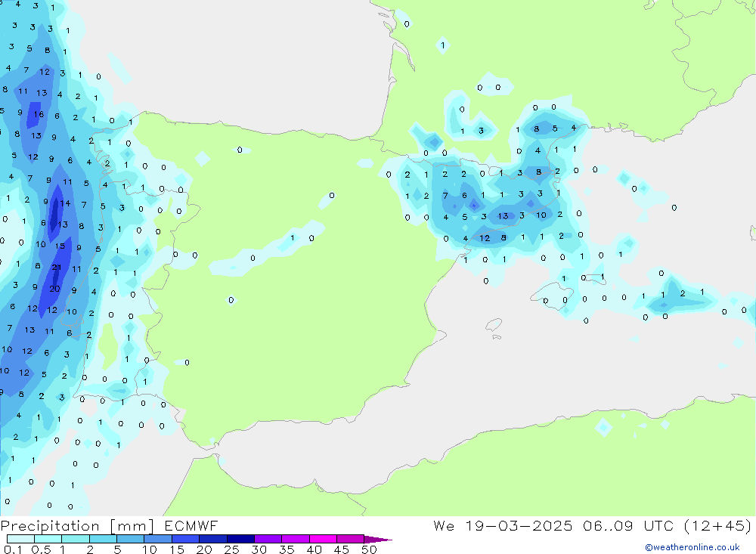Click the legend label "25"
756x554 pixels.
pyautogui.click(x=232, y=549)
